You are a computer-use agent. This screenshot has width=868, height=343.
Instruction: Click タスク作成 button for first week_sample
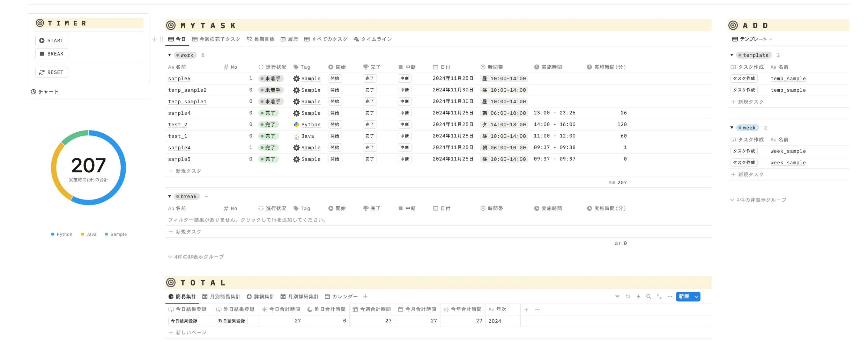pos(744,151)
